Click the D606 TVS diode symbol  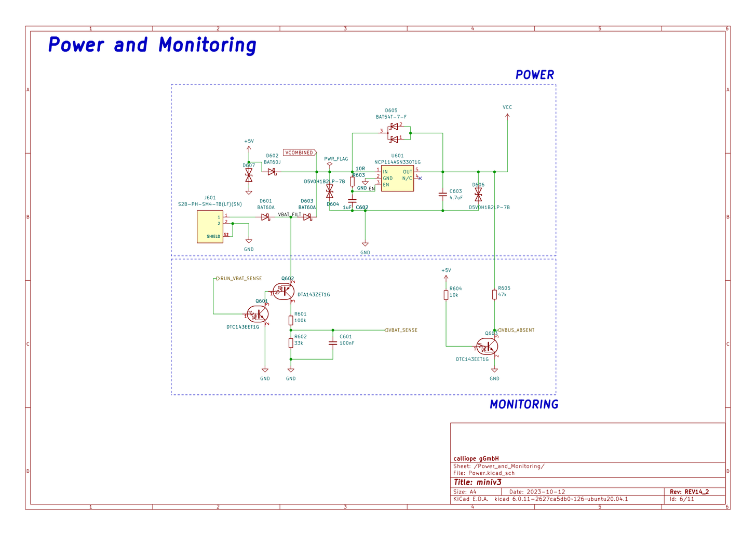(x=478, y=195)
